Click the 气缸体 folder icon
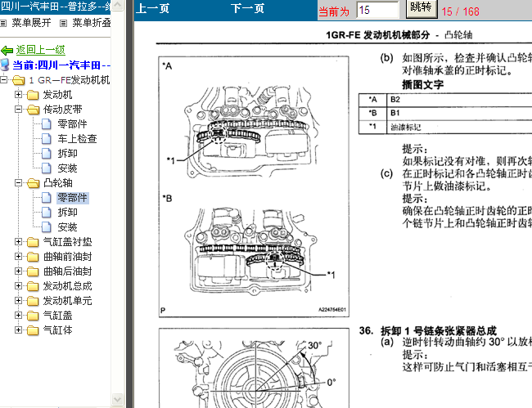 tap(33, 330)
